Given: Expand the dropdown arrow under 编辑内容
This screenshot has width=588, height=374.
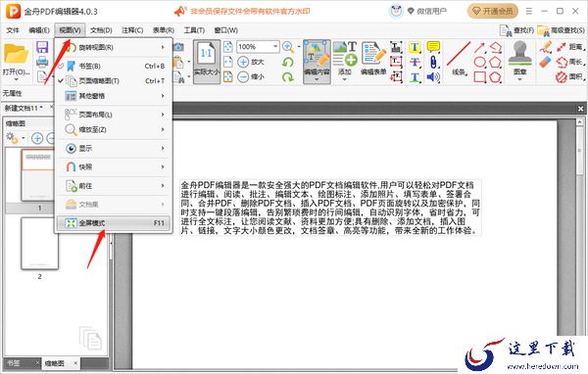Looking at the screenshot, I should [317, 79].
